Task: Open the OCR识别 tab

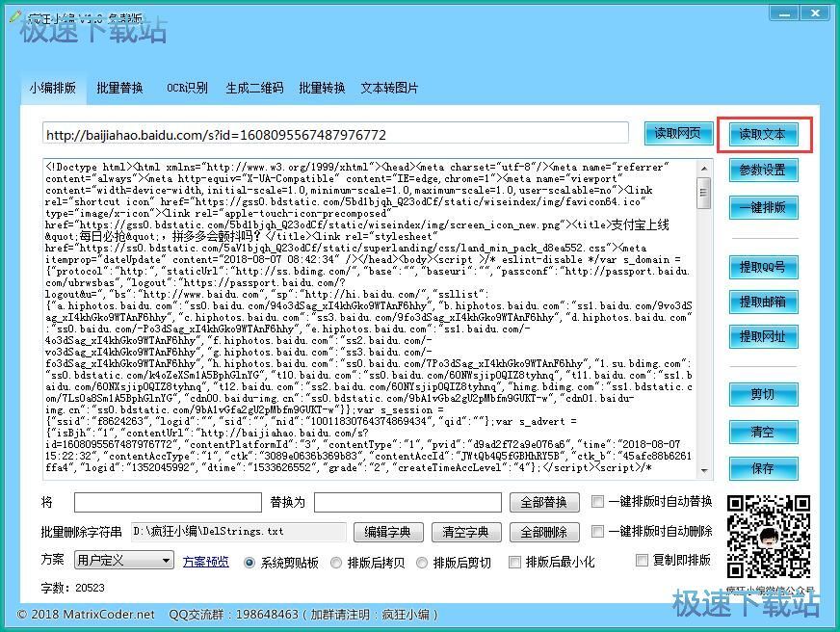Action: pyautogui.click(x=187, y=88)
